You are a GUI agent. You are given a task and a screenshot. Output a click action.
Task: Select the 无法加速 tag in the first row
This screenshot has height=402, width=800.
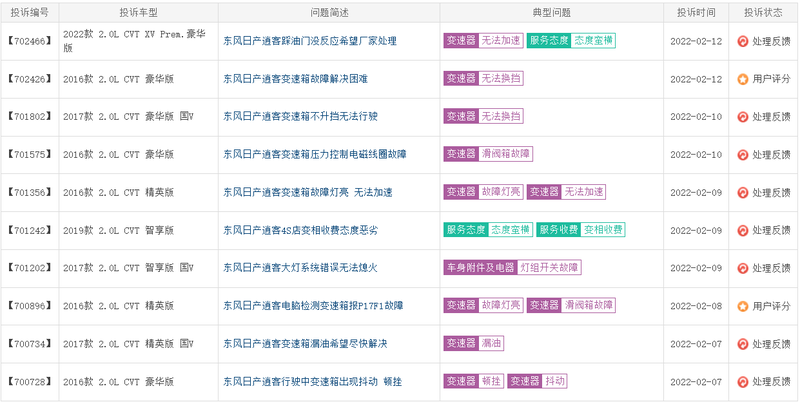pyautogui.click(x=501, y=41)
